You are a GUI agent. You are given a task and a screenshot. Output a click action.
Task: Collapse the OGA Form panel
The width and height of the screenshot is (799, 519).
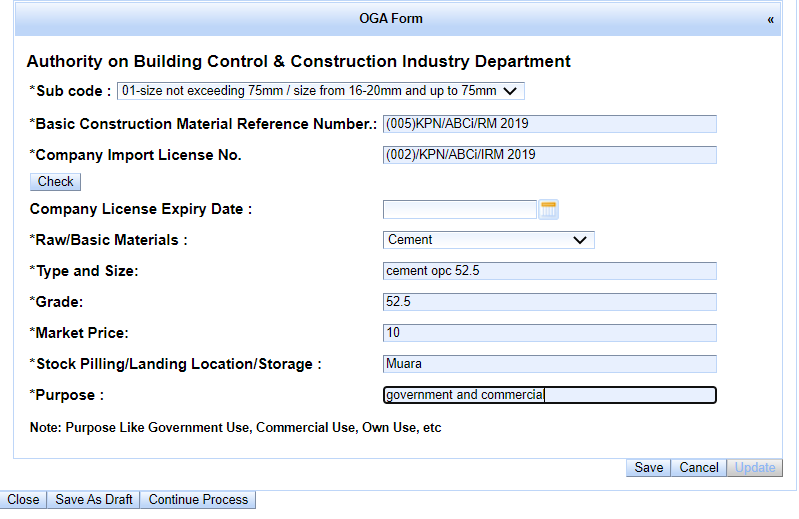click(x=770, y=20)
